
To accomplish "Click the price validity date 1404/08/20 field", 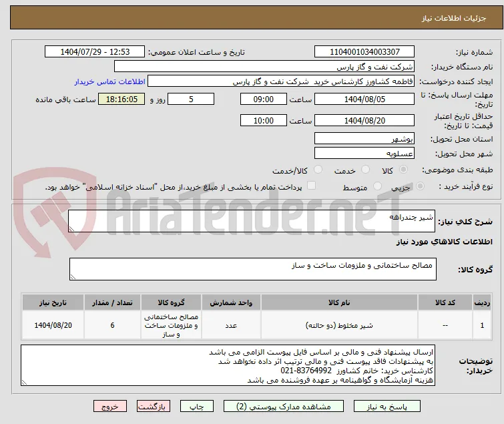I will [x=364, y=121].
